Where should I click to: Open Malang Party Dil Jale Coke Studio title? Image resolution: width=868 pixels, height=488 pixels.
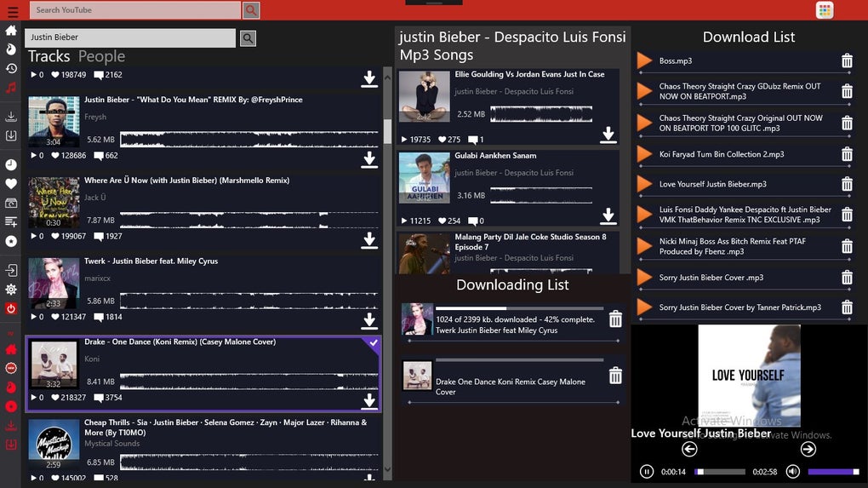[530, 242]
